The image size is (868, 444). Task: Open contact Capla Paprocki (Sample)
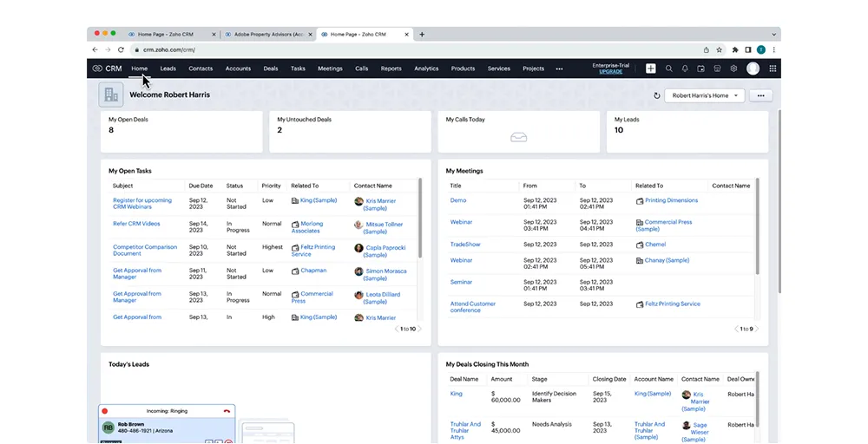pos(385,251)
